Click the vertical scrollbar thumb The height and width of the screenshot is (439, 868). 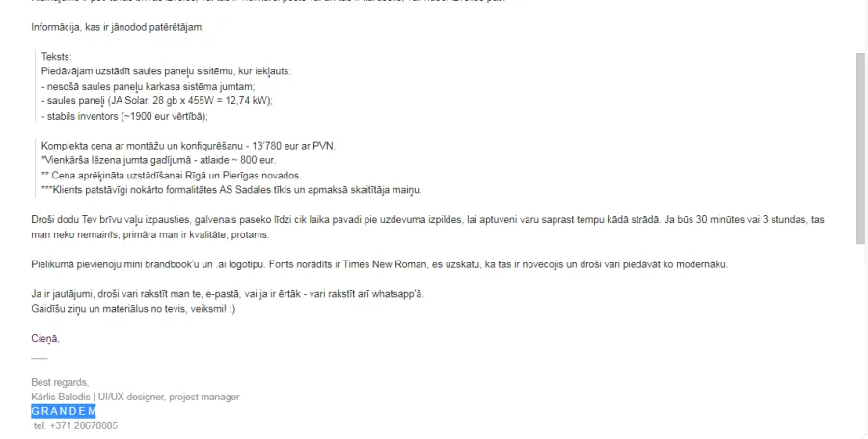[860, 149]
